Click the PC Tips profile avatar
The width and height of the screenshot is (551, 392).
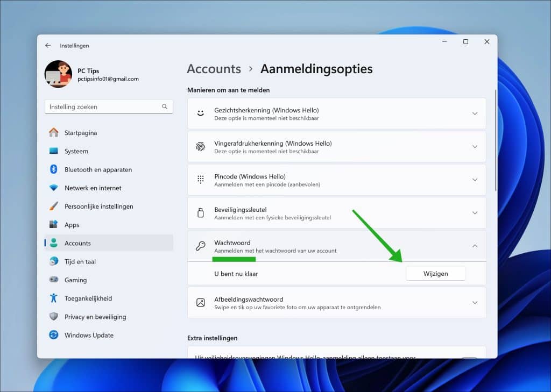coord(58,74)
